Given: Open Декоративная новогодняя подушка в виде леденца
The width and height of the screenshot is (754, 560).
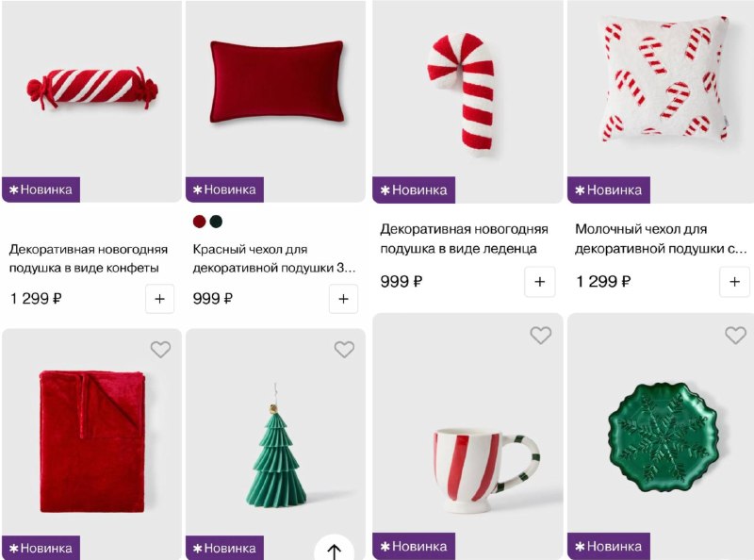Looking at the screenshot, I should [x=464, y=239].
